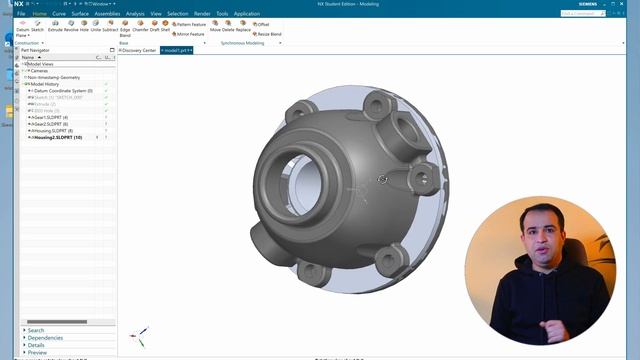
Task: Select Housing.SLDPRT (8) in Model History
Action: (52, 131)
